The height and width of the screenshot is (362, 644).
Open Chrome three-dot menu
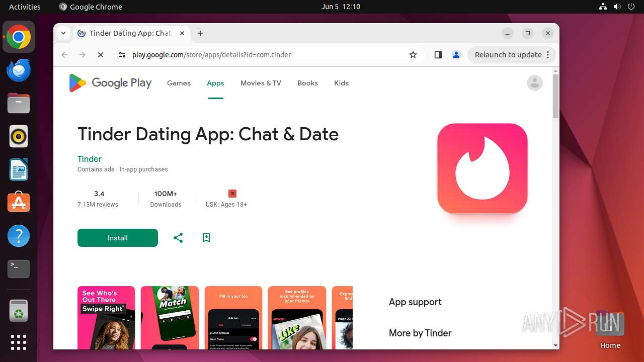548,55
